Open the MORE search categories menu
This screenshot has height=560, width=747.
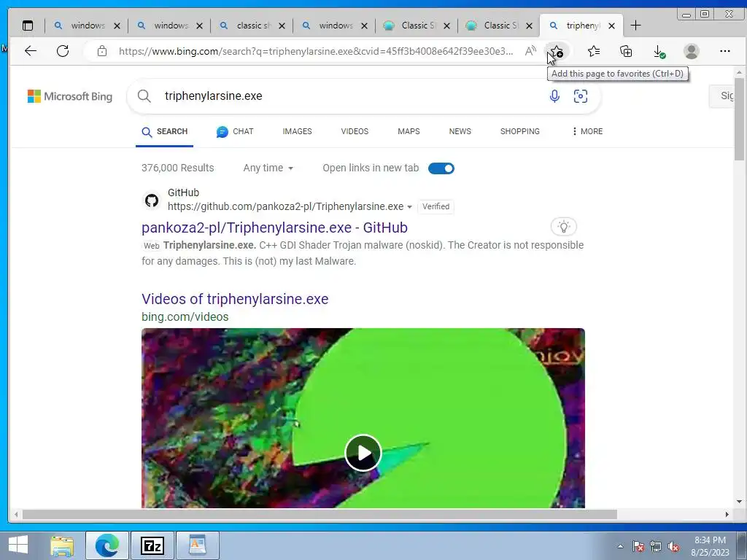pyautogui.click(x=587, y=131)
